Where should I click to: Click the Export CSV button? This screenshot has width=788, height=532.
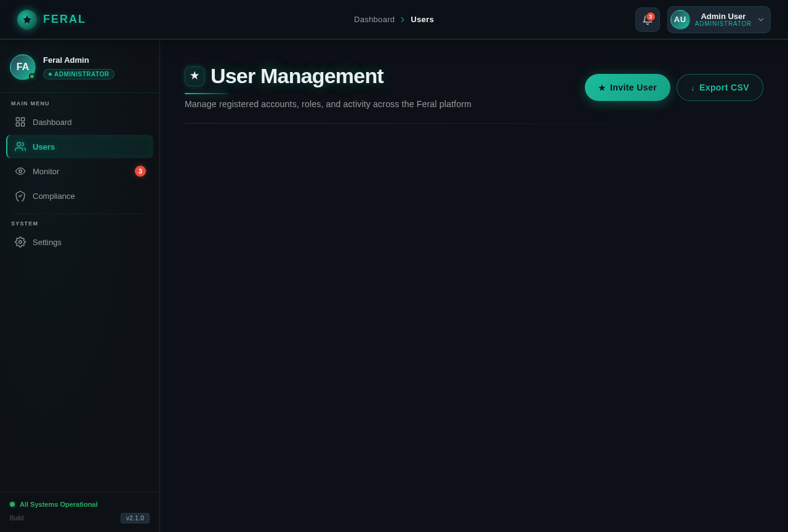(720, 87)
